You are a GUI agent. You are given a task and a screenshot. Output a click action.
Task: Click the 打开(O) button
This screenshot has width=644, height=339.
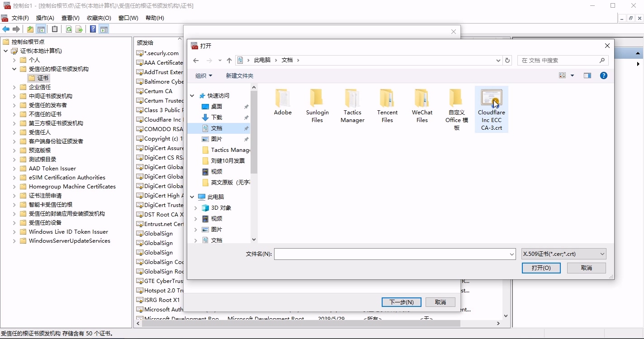pyautogui.click(x=541, y=268)
